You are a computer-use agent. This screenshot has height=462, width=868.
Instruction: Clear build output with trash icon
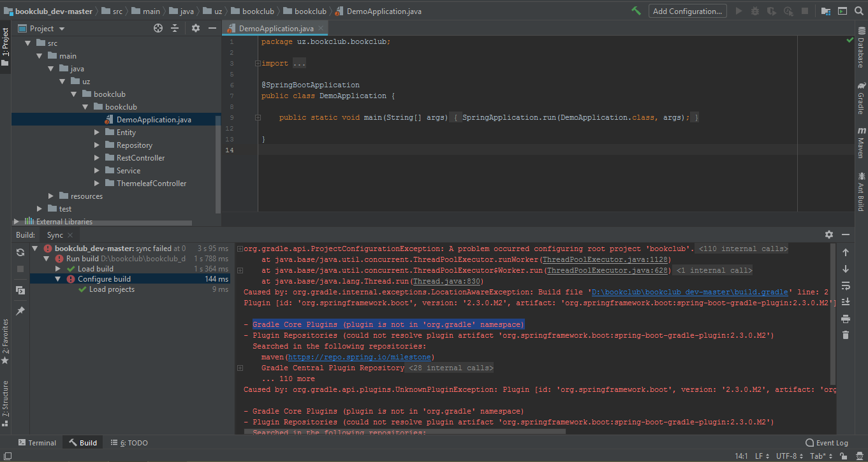tap(846, 335)
